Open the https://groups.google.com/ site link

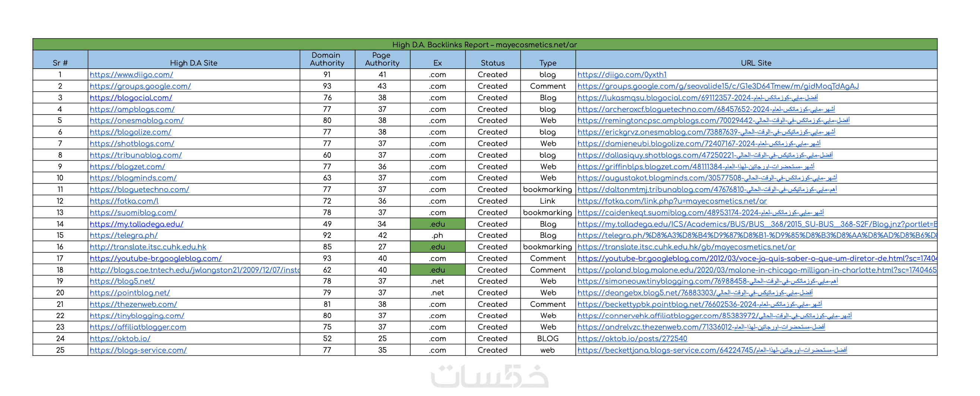[x=140, y=86]
